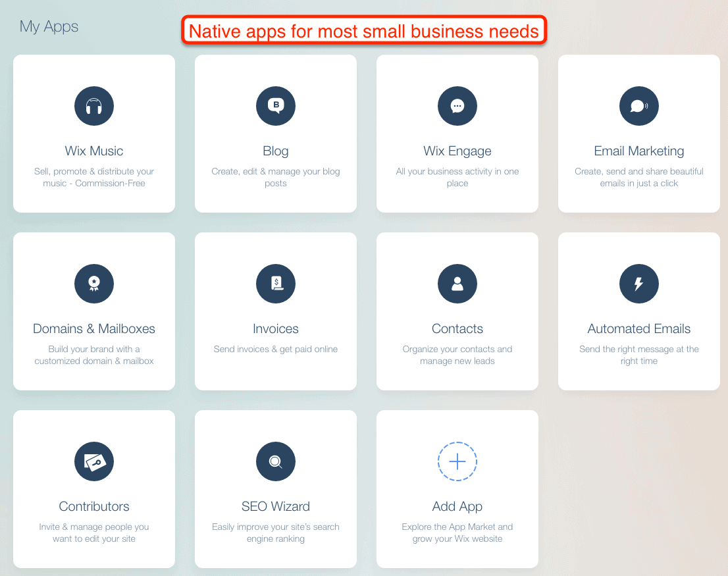The image size is (728, 576).
Task: Click 'Invite & manage people you want' text
Action: click(94, 533)
